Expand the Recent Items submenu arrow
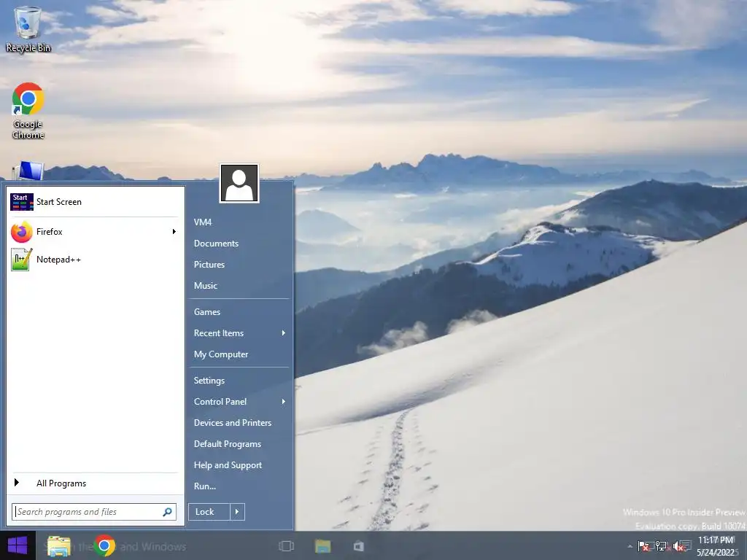The image size is (747, 560). pos(284,332)
